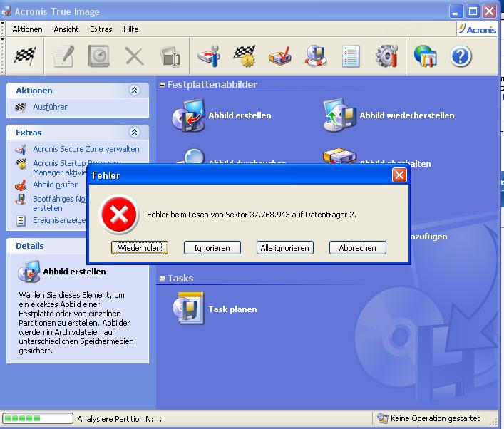Click the globe web update toolbar icon
Screen dimensions: 504x429
click(x=426, y=56)
